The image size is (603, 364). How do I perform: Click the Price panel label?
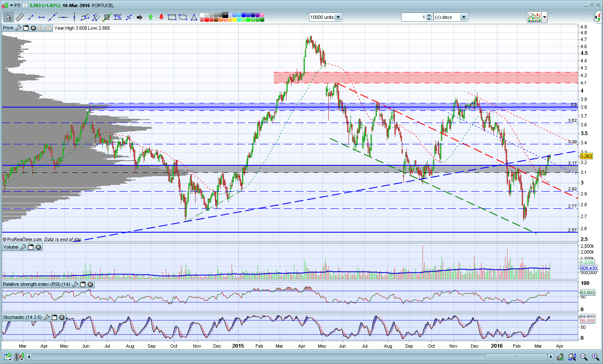pyautogui.click(x=8, y=28)
